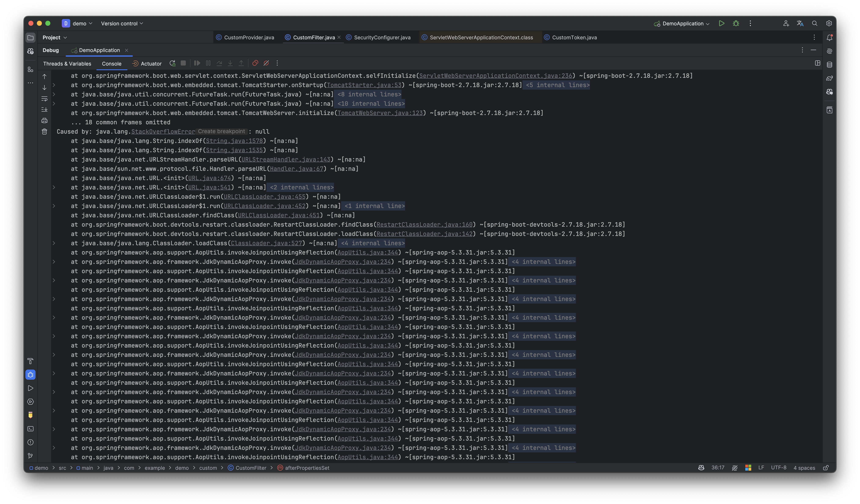Clear the console output
The width and height of the screenshot is (860, 504).
(x=44, y=131)
